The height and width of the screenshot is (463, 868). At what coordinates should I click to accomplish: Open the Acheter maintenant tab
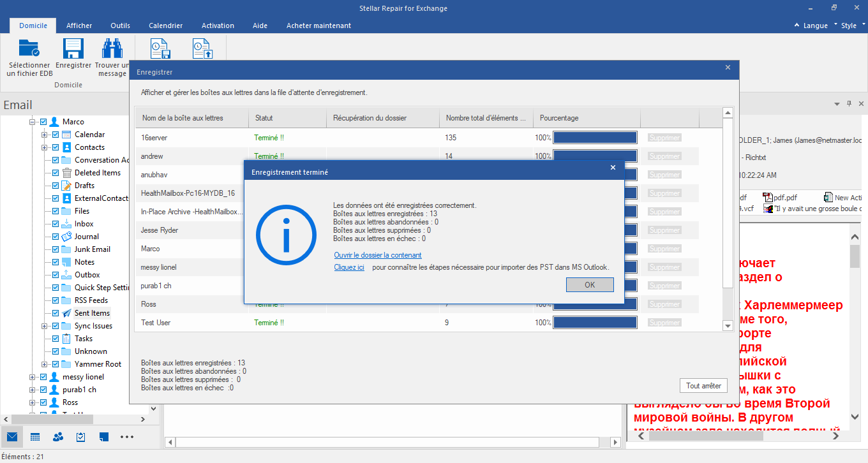coord(318,26)
